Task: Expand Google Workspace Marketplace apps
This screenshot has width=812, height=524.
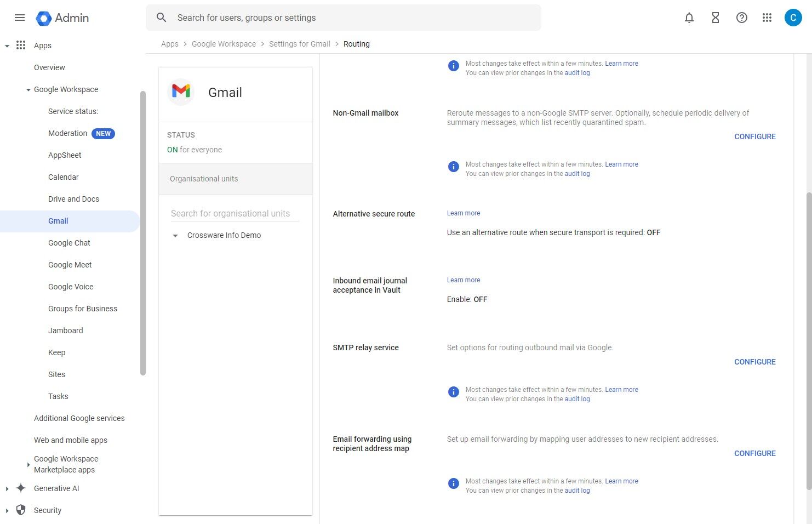Action: (28, 465)
